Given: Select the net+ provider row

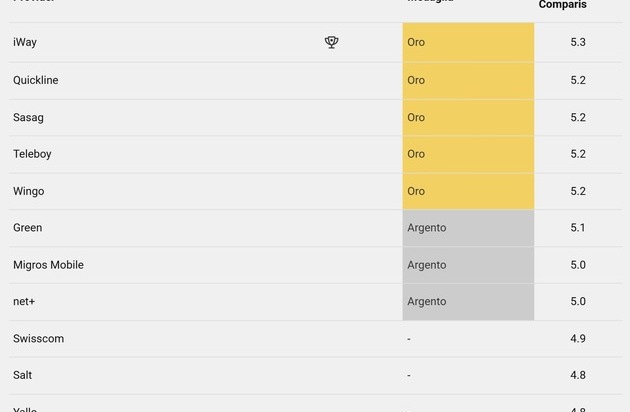Looking at the screenshot, I should pos(316,302).
